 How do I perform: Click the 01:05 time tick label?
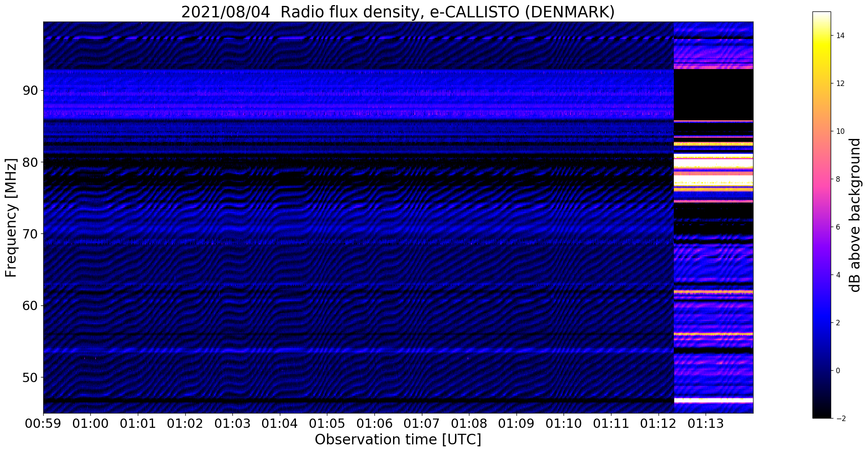[x=327, y=423]
